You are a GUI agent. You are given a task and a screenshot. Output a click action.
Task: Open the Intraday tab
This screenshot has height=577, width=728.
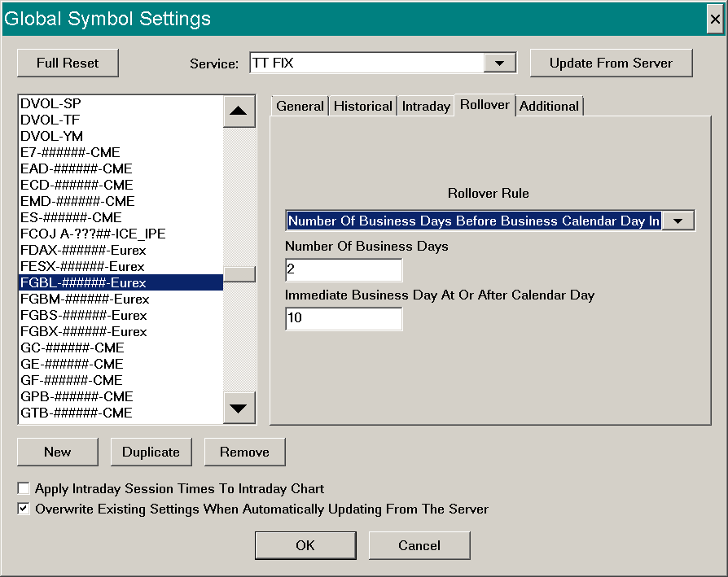(426, 107)
